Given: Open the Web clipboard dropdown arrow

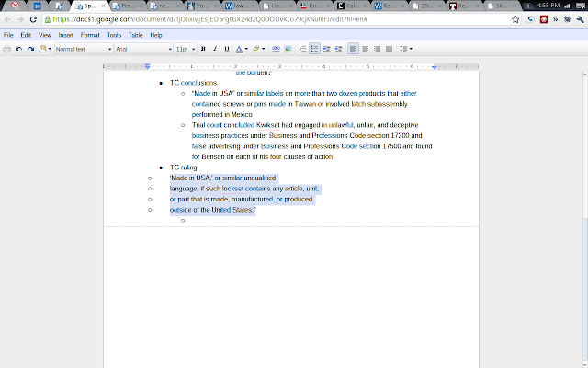Looking at the screenshot, I should (x=50, y=49).
